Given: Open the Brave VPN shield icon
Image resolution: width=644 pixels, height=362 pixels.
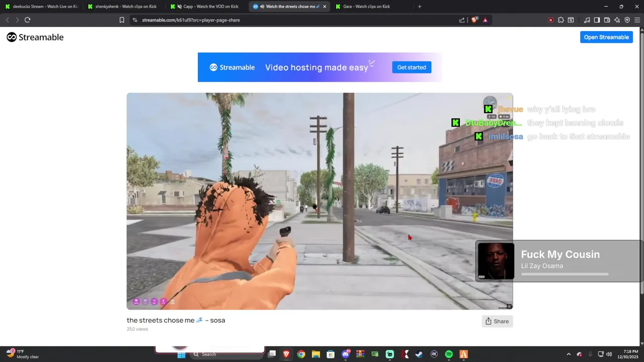Looking at the screenshot, I should [627, 20].
